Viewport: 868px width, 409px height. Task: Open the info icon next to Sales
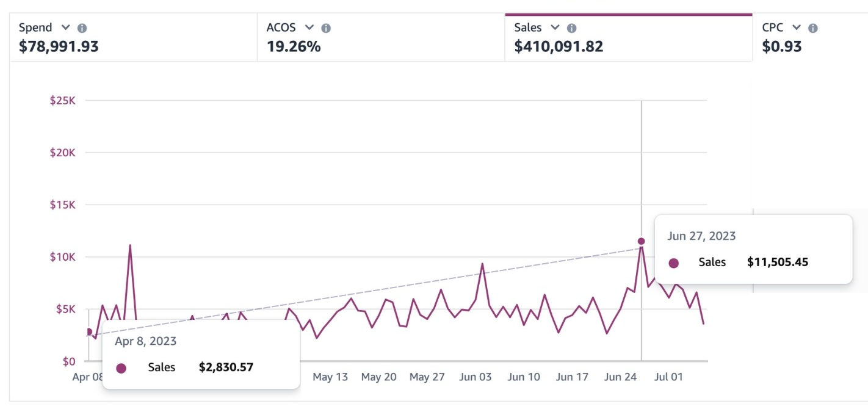click(572, 28)
